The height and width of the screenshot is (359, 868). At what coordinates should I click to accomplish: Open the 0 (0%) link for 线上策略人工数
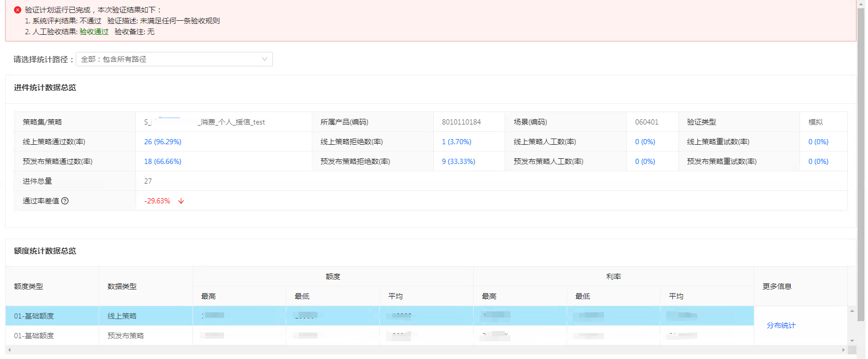(x=645, y=142)
